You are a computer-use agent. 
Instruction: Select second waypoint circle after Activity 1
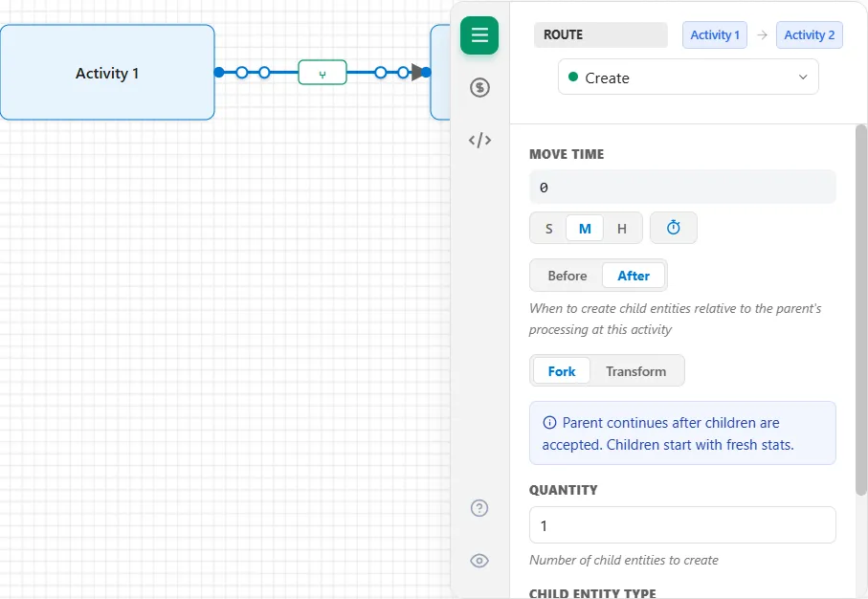point(264,72)
